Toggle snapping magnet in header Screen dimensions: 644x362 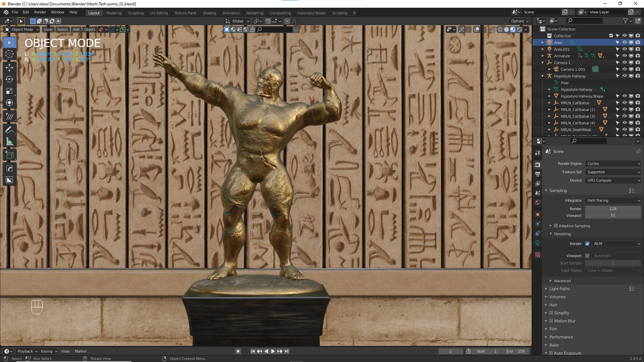[268, 21]
